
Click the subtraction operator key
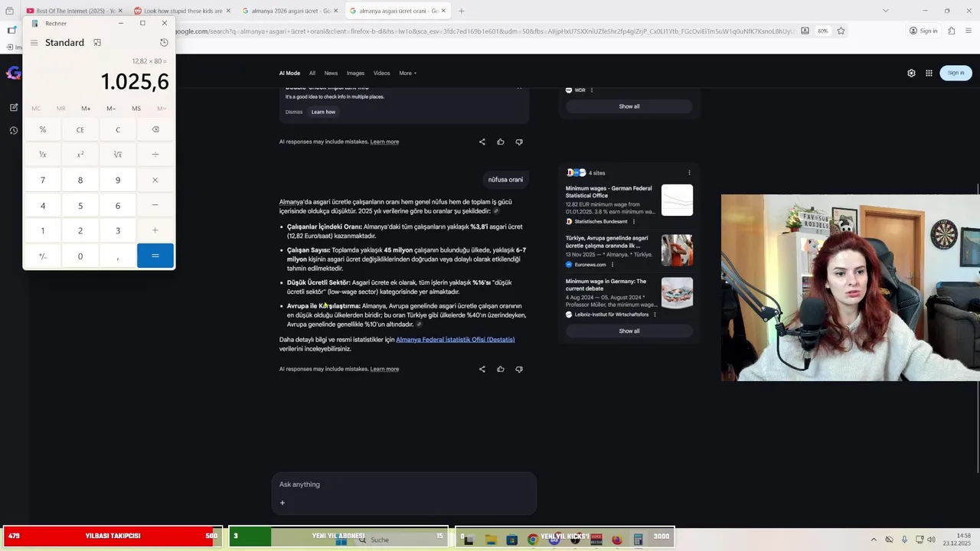point(155,205)
